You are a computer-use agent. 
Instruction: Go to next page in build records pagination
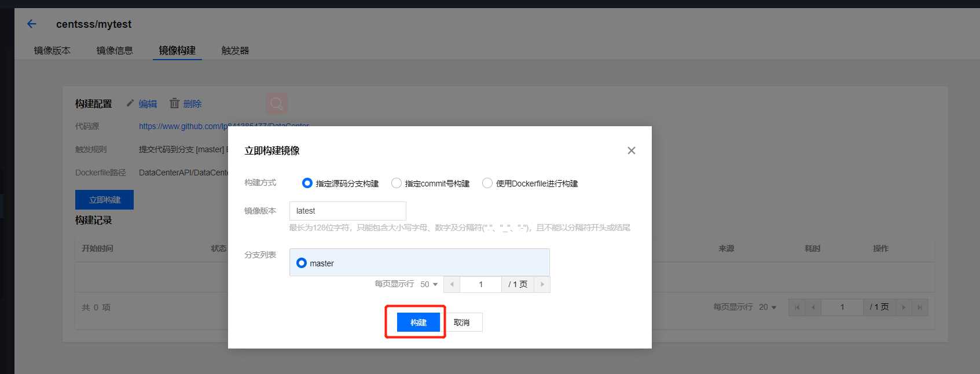pos(904,307)
